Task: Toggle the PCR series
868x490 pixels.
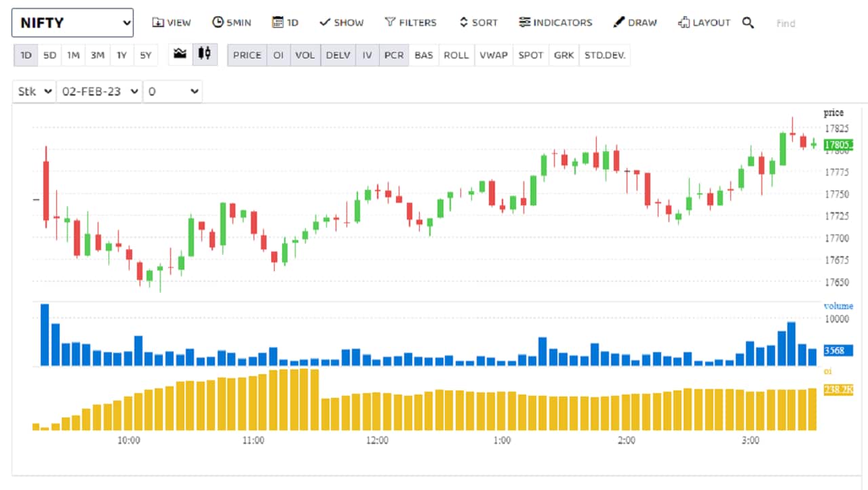Action: click(x=393, y=56)
